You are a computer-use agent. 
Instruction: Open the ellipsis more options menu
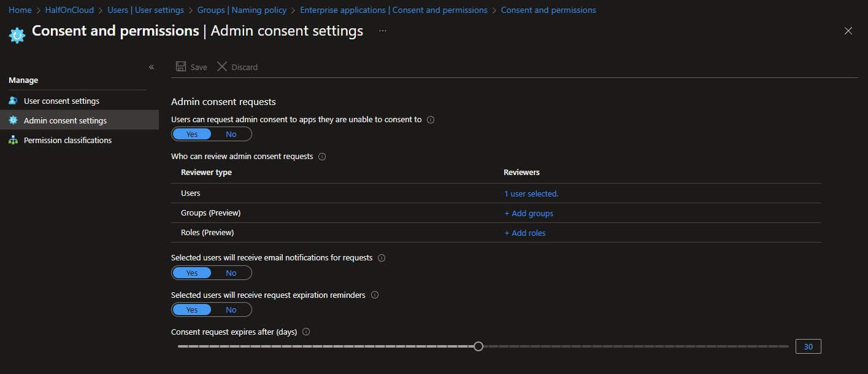[383, 31]
